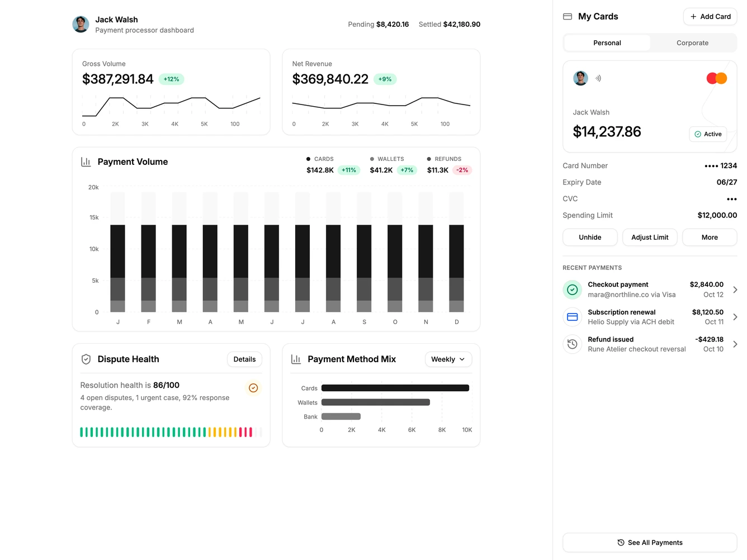The height and width of the screenshot is (560, 747).
Task: Switch to the Personal cards tab
Action: (x=607, y=43)
